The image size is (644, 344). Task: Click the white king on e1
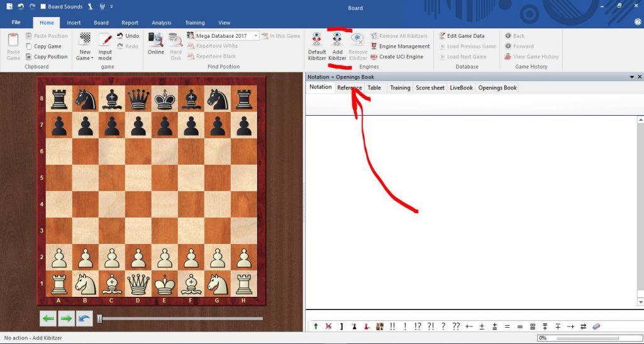[x=165, y=283]
